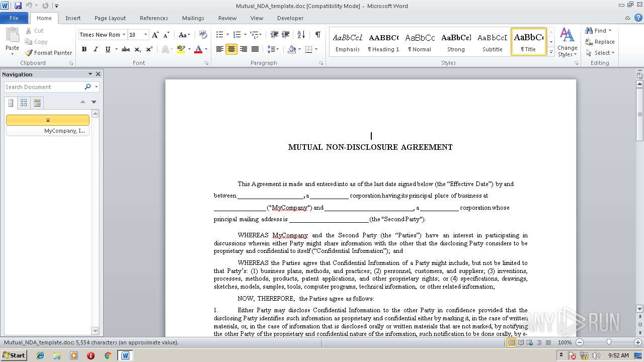Viewport: 644px width, 362px height.
Task: Start a bulleted list
Action: (219, 35)
